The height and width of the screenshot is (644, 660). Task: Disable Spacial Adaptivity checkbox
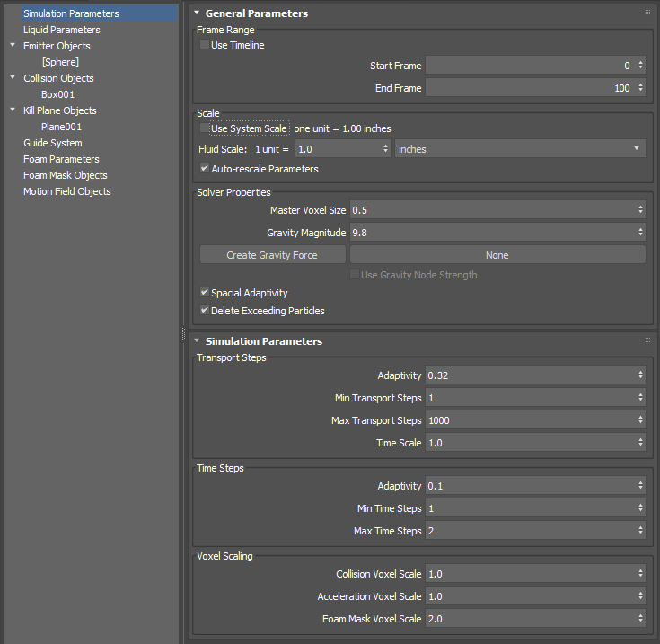(206, 293)
